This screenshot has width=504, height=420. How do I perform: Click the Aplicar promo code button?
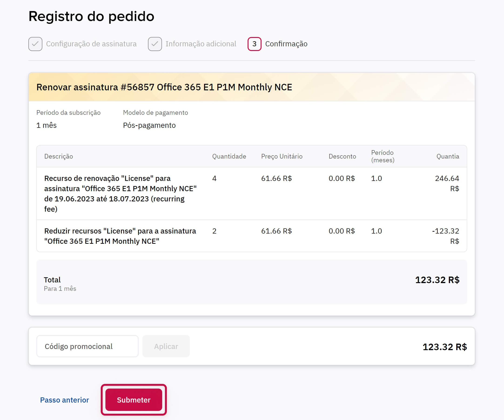(x=166, y=346)
